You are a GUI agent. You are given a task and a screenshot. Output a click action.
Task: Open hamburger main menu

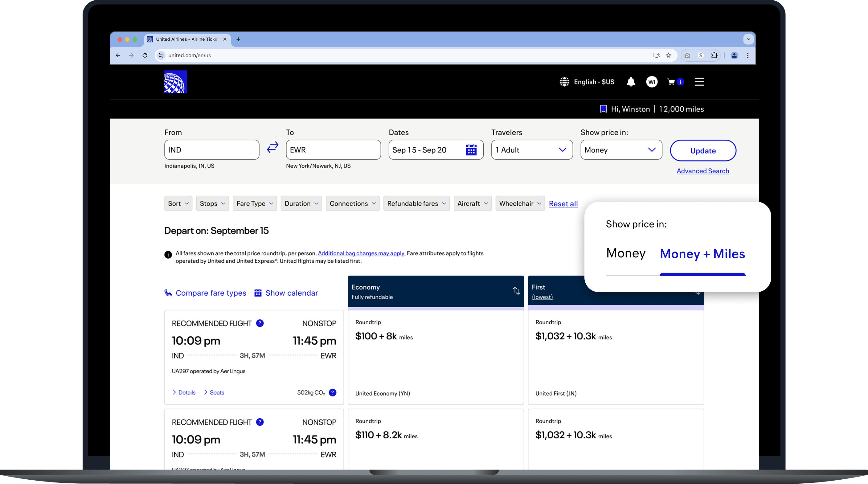point(699,82)
